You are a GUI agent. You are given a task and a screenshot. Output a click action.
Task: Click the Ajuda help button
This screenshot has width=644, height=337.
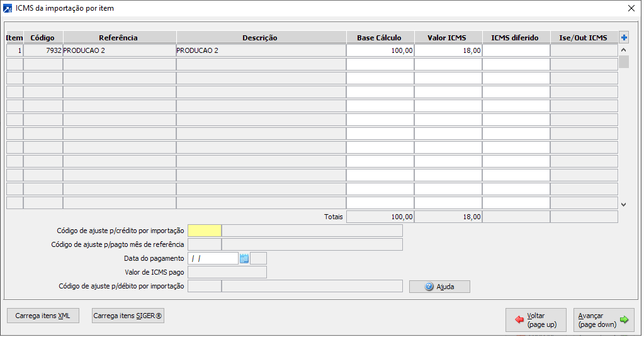pos(439,287)
